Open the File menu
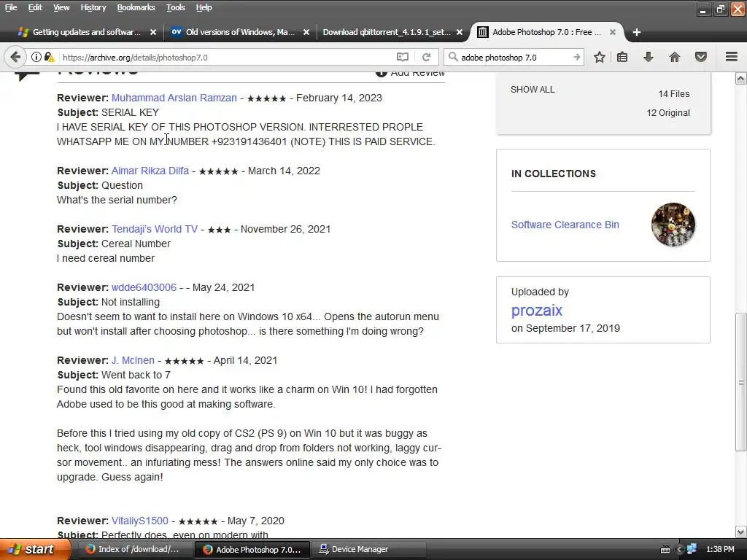This screenshot has width=747, height=560. click(x=11, y=7)
